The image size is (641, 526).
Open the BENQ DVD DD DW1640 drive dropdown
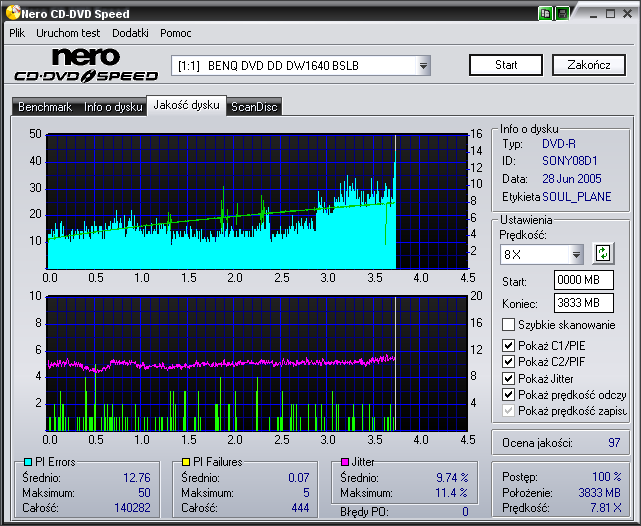pos(424,66)
